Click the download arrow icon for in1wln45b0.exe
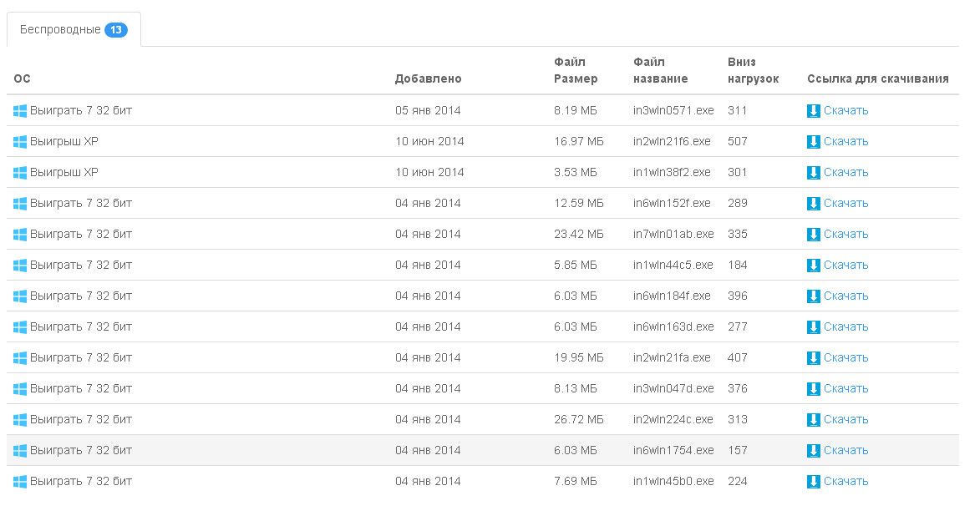This screenshot has width=980, height=511. [813, 482]
